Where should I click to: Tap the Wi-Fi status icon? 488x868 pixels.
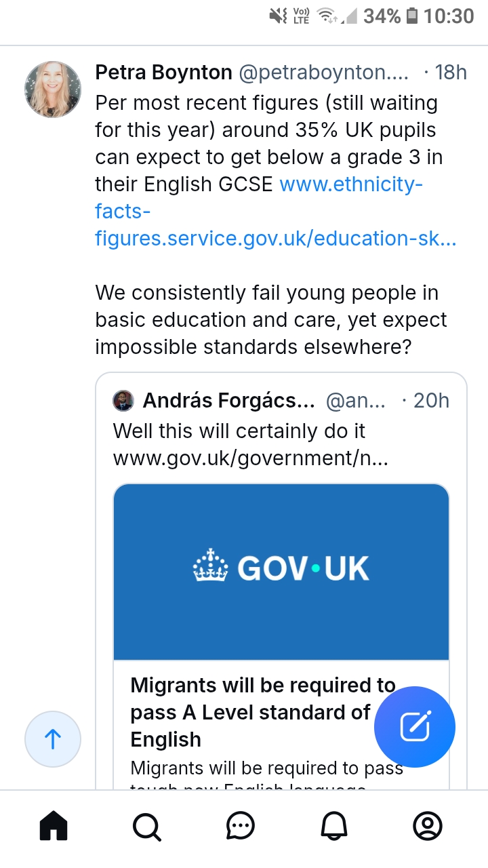tap(327, 16)
